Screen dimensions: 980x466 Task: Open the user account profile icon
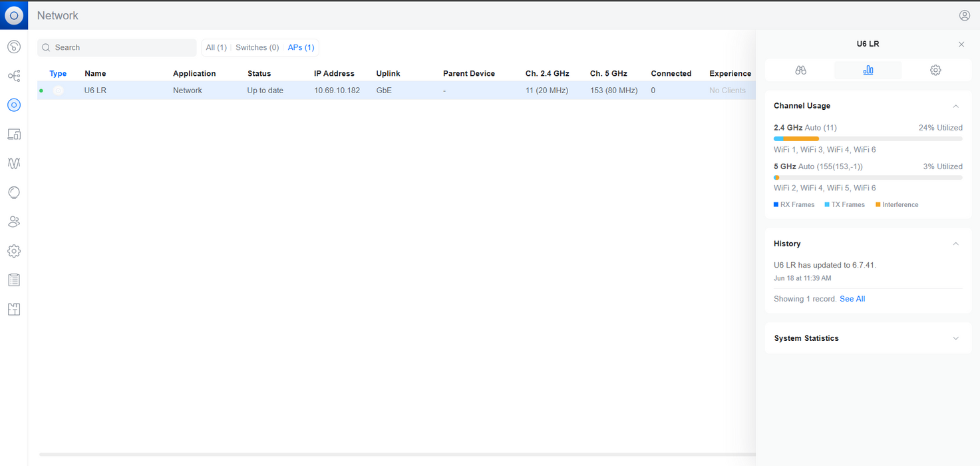pos(965,15)
